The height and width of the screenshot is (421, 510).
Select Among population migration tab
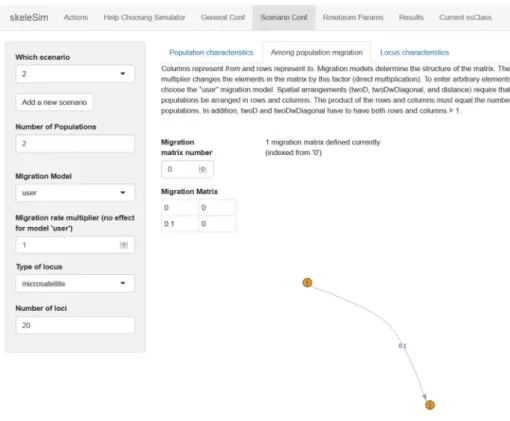(x=316, y=52)
